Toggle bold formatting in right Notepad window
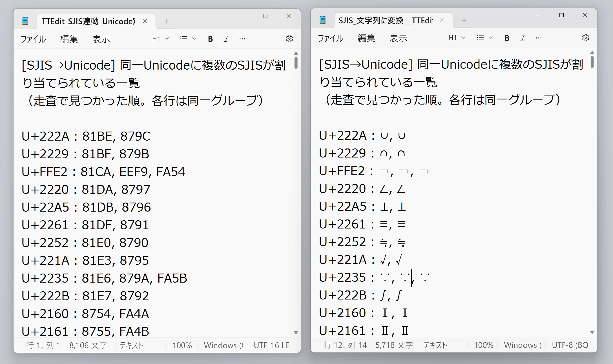Image resolution: width=613 pixels, height=364 pixels. (507, 38)
